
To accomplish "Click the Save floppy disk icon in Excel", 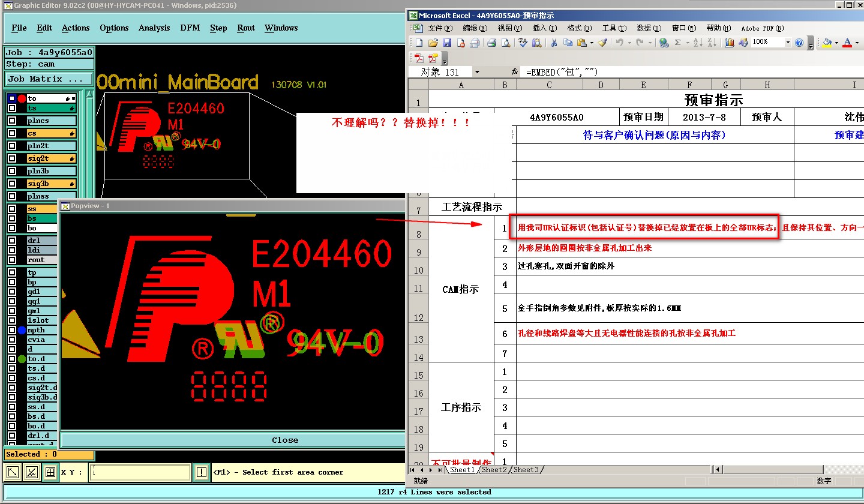I will [447, 43].
